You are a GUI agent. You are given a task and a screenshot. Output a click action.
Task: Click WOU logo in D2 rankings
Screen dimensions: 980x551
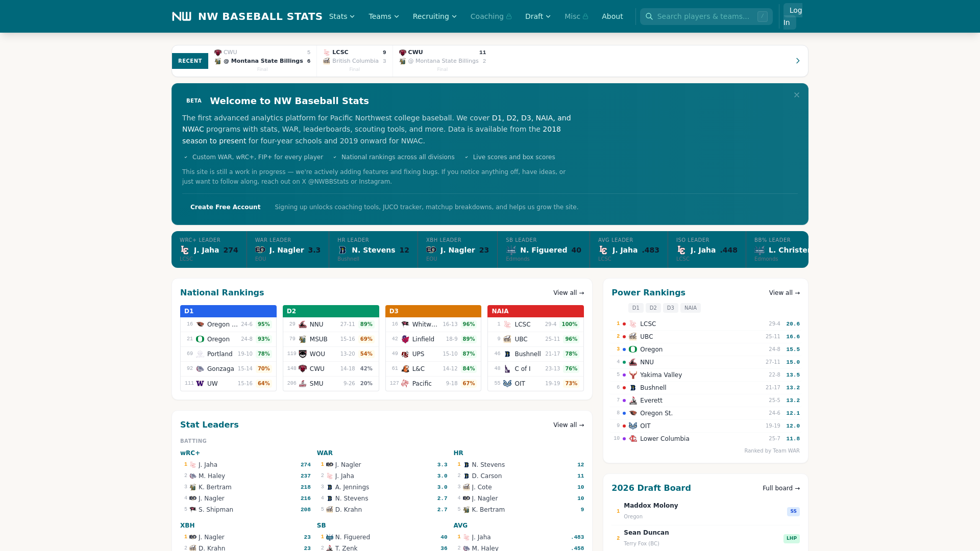coord(303,354)
